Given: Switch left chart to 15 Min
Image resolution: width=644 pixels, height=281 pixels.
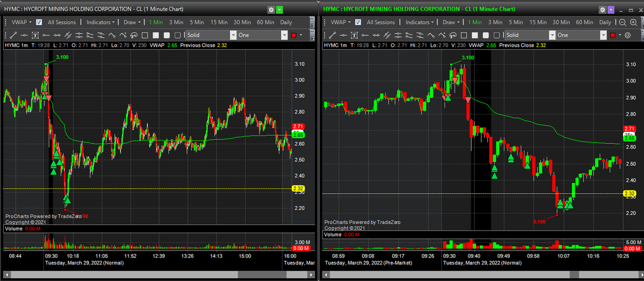Looking at the screenshot, I should 219,22.
